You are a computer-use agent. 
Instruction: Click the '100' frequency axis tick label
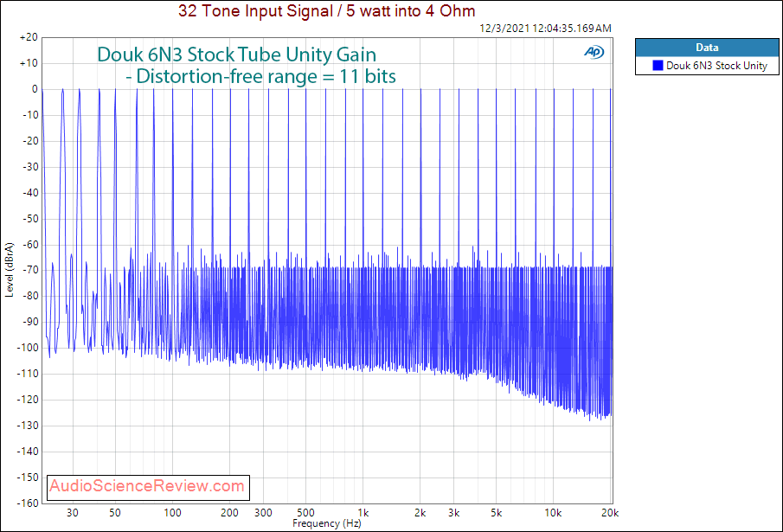pos(173,513)
